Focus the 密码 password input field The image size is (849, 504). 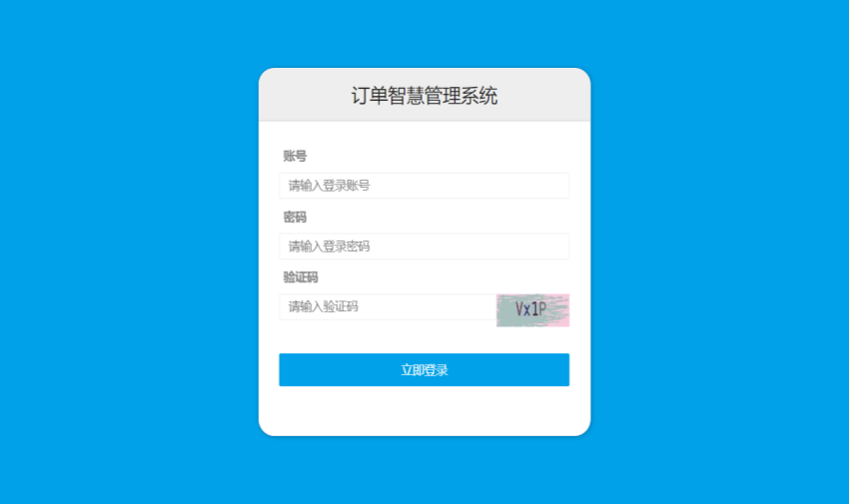(424, 247)
